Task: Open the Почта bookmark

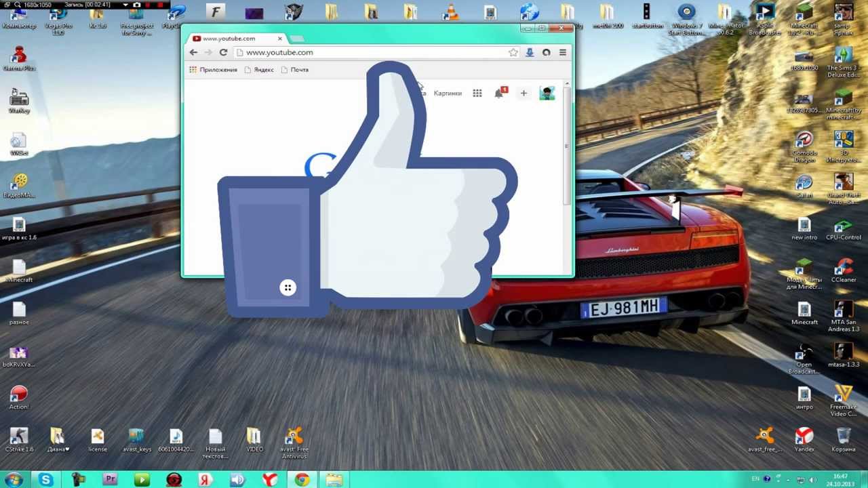Action: 295,70
